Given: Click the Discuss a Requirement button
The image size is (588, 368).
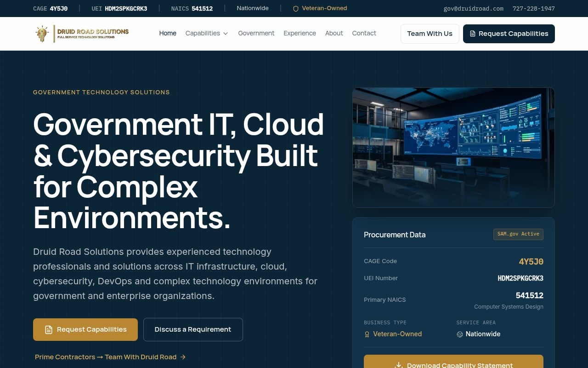Looking at the screenshot, I should click(193, 329).
